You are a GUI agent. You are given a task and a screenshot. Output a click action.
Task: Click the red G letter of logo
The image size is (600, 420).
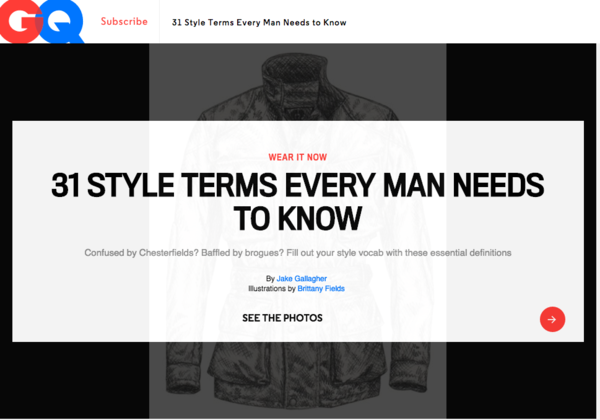click(x=20, y=21)
